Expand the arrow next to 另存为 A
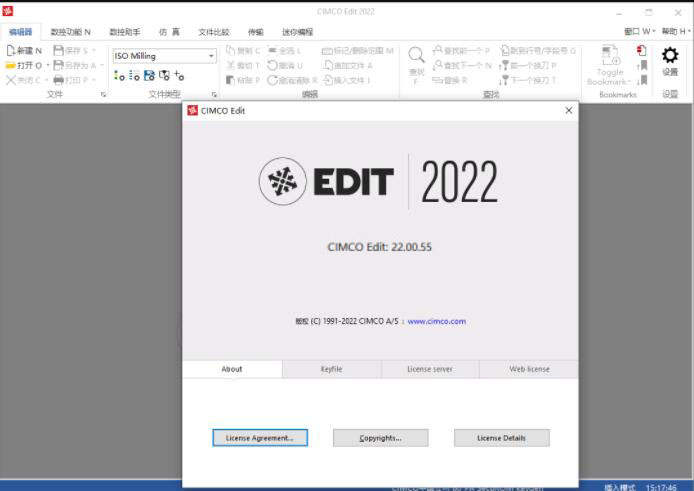Image resolution: width=694 pixels, height=491 pixels. tap(101, 66)
